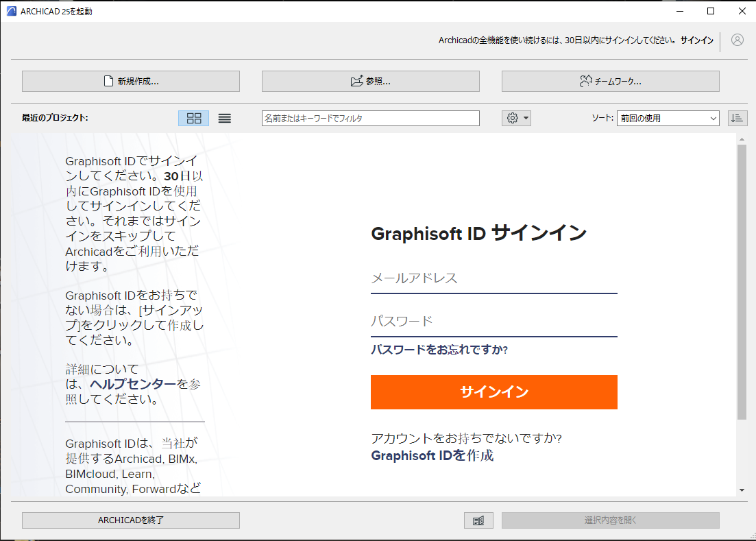756x541 pixels.
Task: Click the Graphisoft IDを作成 link
Action: (x=432, y=456)
